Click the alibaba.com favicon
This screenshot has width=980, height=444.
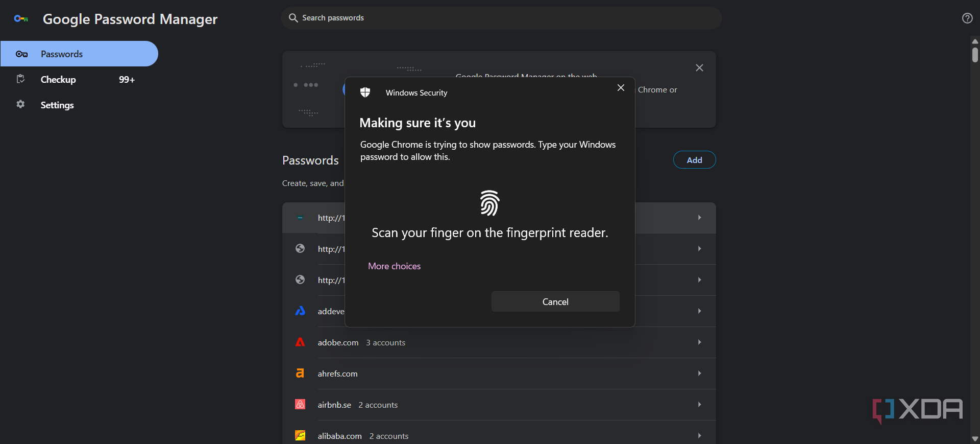click(300, 436)
